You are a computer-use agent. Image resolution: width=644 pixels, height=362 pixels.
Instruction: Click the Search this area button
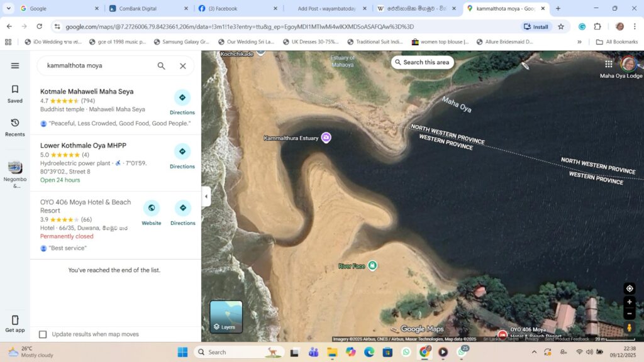point(422,62)
